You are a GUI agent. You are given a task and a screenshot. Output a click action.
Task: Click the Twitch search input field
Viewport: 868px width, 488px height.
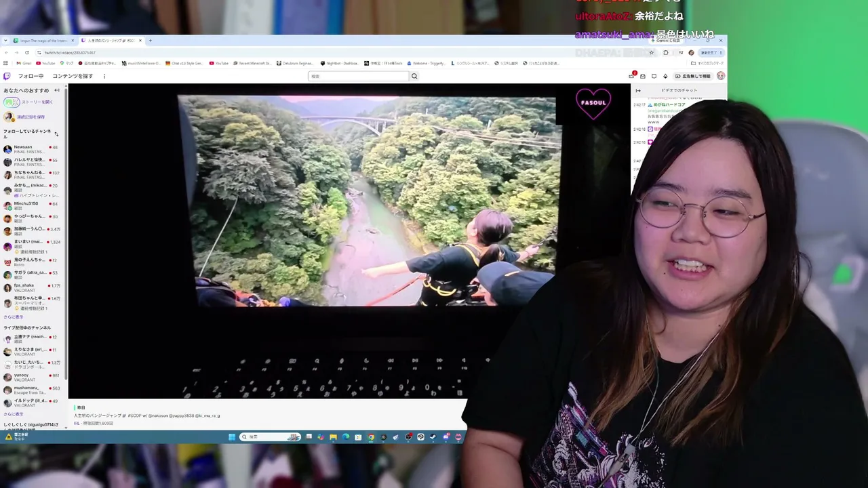click(358, 76)
